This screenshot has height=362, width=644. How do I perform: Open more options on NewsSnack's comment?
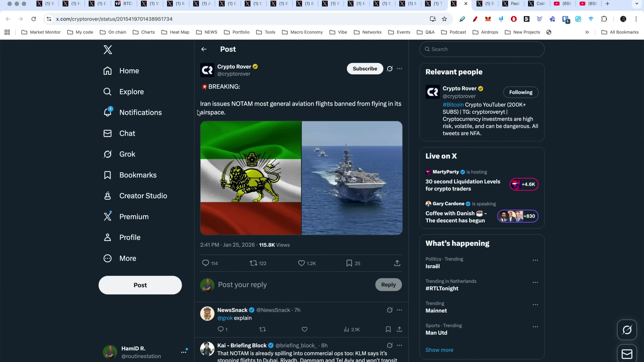point(399,310)
